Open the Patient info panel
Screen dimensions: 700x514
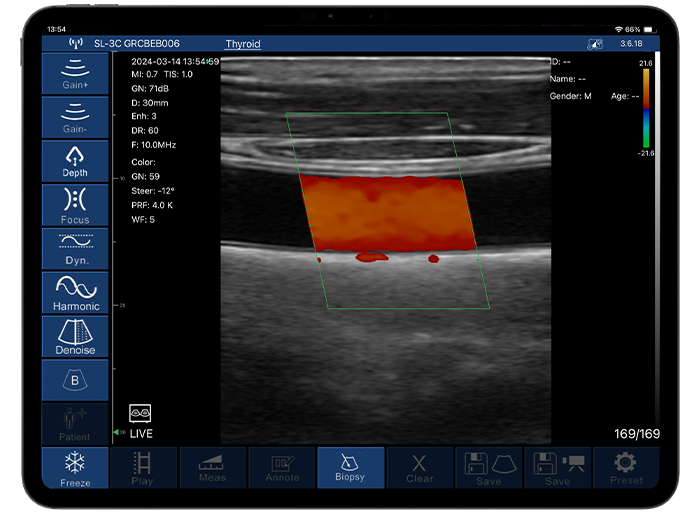tap(75, 424)
